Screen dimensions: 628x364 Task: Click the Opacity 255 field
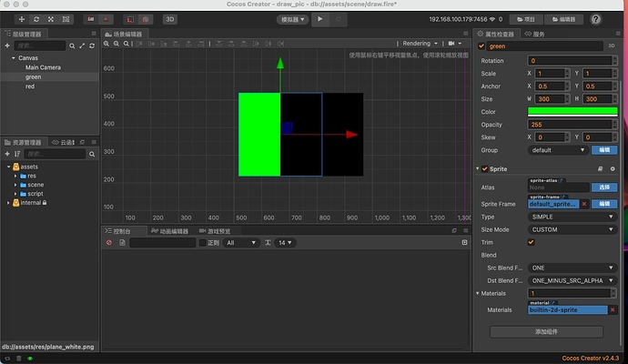click(x=572, y=125)
